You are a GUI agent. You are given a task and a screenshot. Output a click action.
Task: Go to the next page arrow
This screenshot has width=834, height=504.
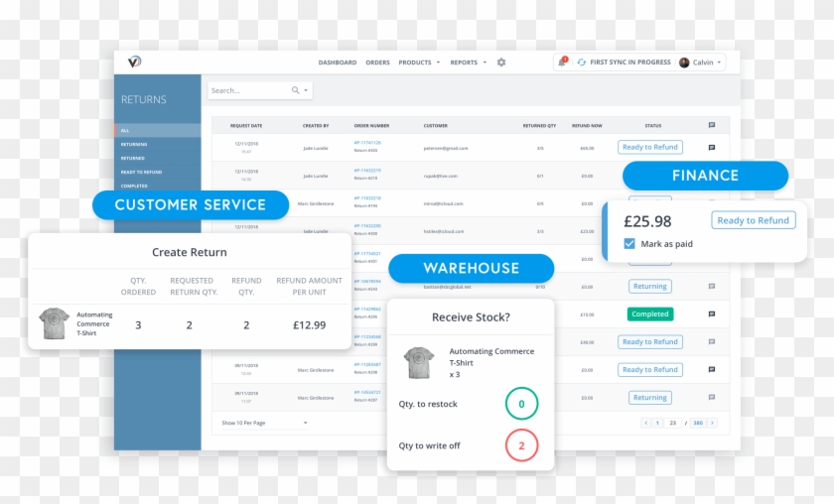click(712, 423)
